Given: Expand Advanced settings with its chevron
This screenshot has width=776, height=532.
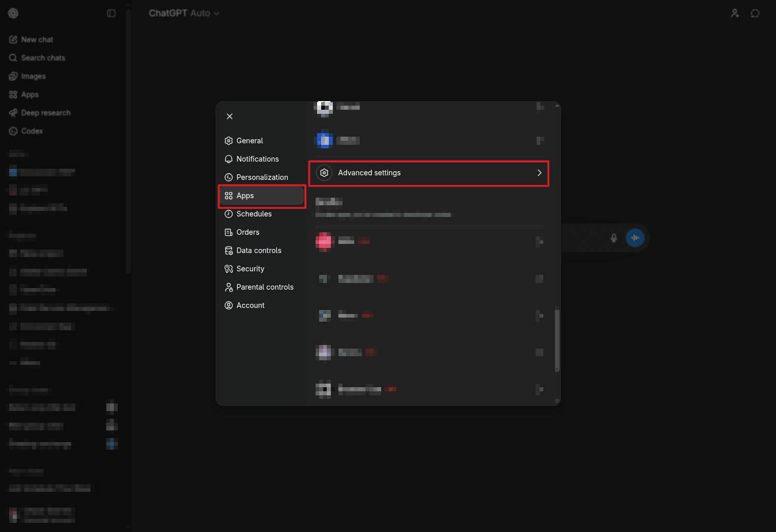Looking at the screenshot, I should pos(539,173).
